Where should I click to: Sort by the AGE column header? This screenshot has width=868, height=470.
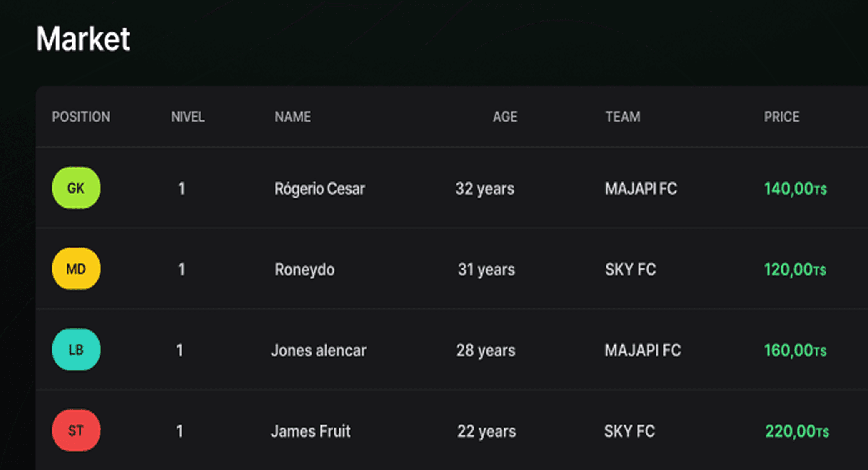pos(505,117)
